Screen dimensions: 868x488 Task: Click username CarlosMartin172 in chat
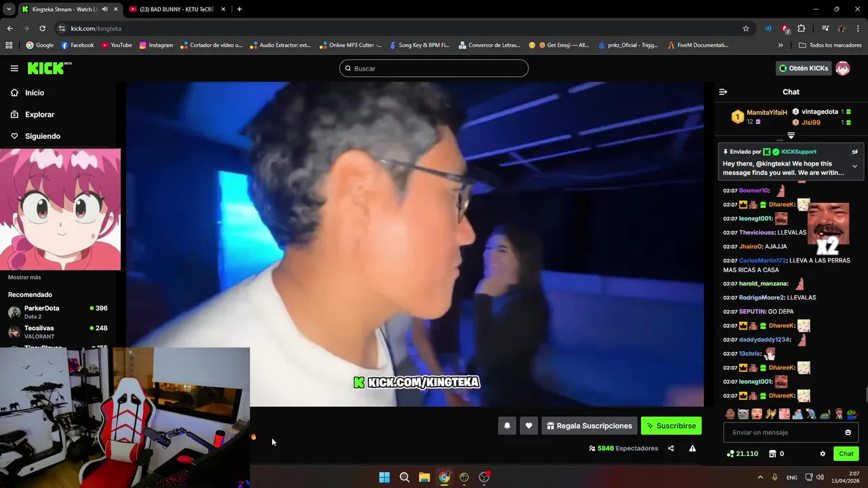(762, 260)
